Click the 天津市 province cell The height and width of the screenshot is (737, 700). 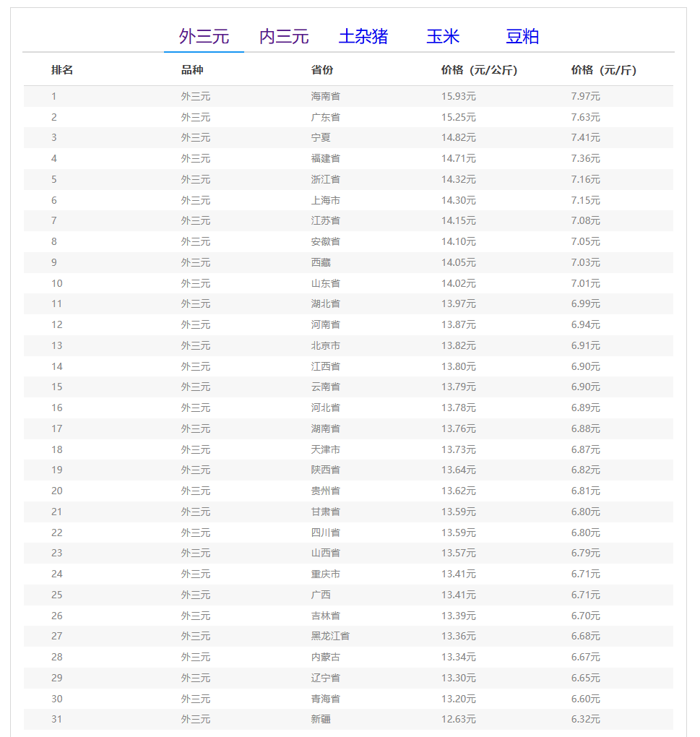click(x=325, y=449)
